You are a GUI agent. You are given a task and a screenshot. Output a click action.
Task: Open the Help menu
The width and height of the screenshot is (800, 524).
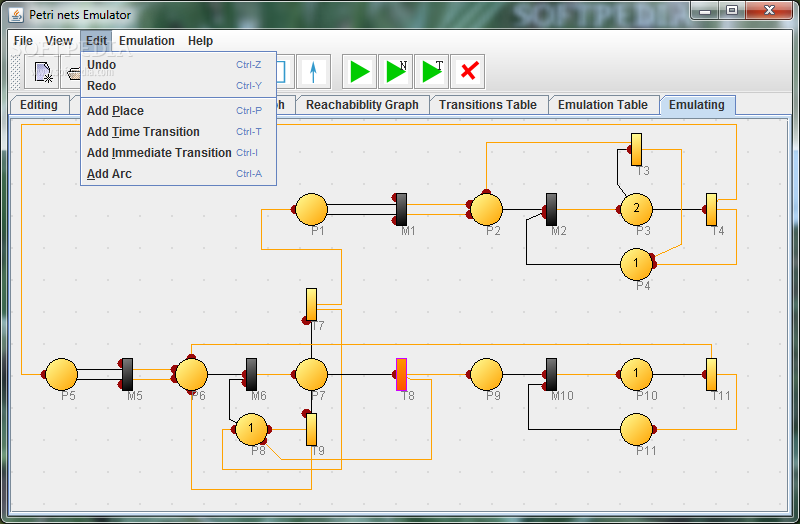(x=200, y=41)
